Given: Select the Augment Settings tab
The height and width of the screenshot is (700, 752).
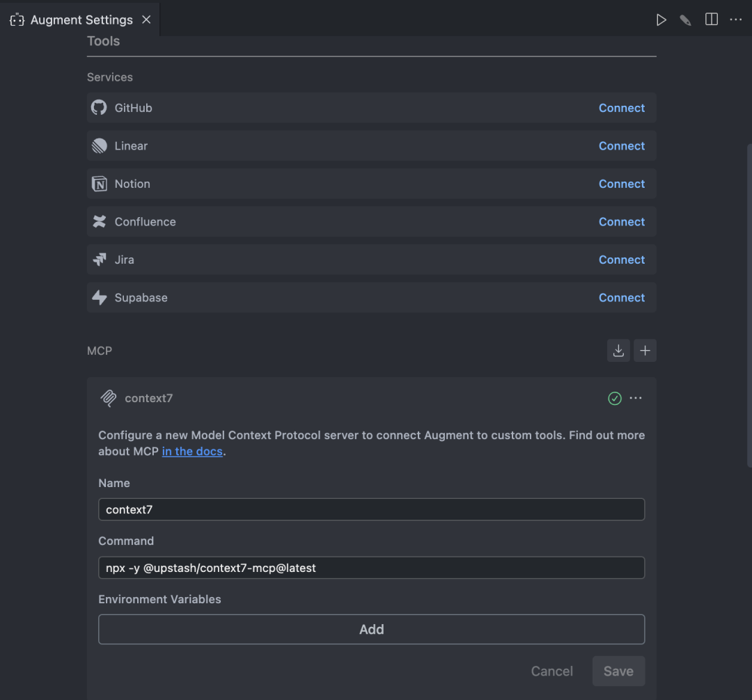Looking at the screenshot, I should pyautogui.click(x=81, y=19).
